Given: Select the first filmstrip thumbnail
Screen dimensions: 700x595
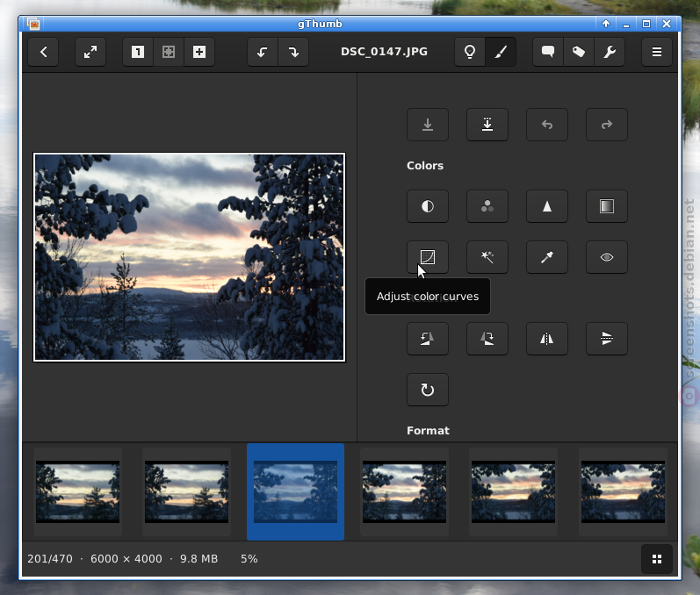Looking at the screenshot, I should pyautogui.click(x=77, y=491).
